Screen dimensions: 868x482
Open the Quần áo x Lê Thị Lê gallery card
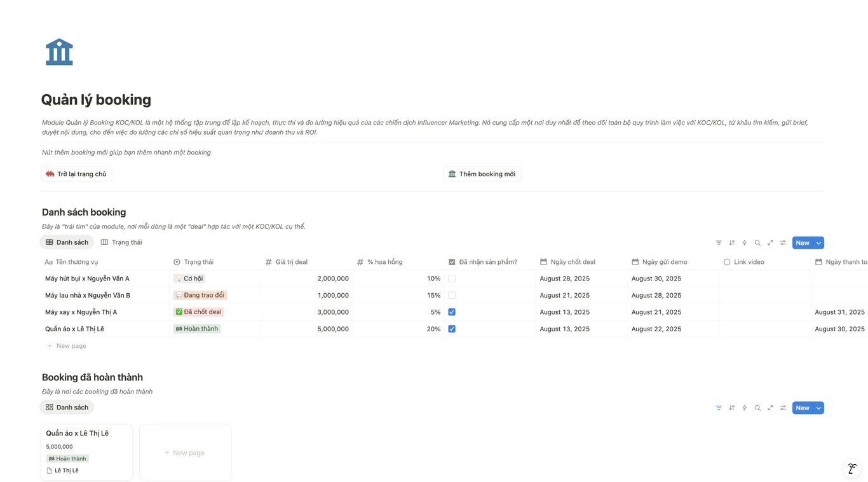(87, 453)
